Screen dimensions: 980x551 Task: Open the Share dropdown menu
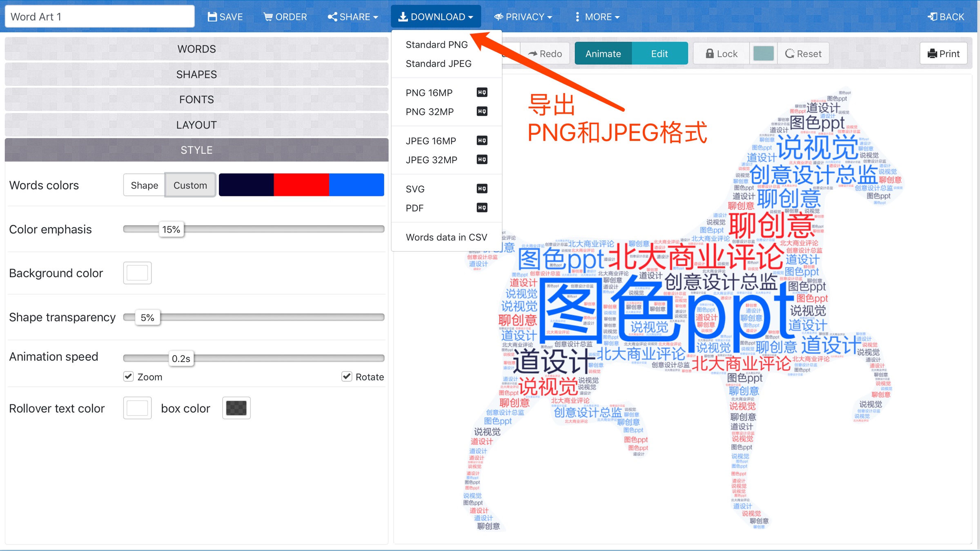(353, 17)
